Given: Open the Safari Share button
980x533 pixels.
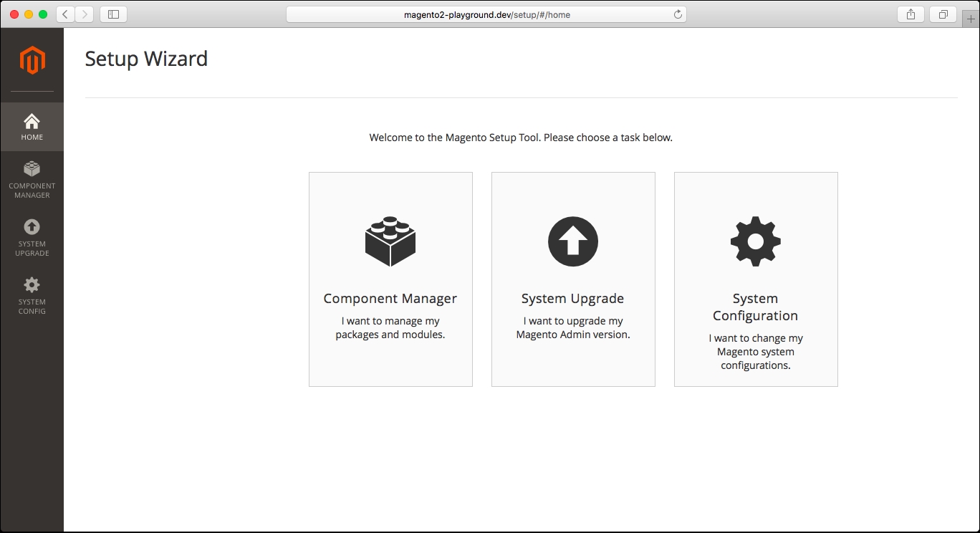Looking at the screenshot, I should 911,14.
